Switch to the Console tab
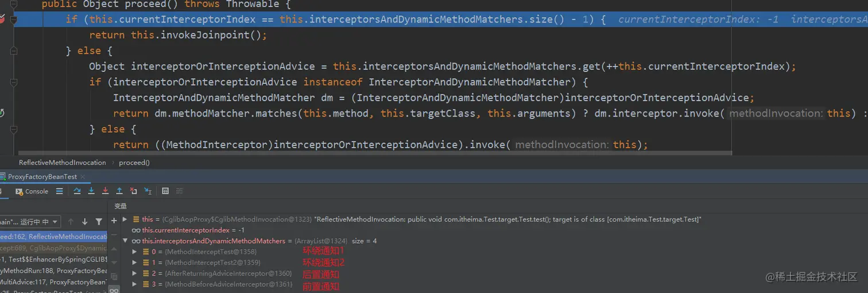Viewport: 868px width, 293px height. [x=32, y=191]
